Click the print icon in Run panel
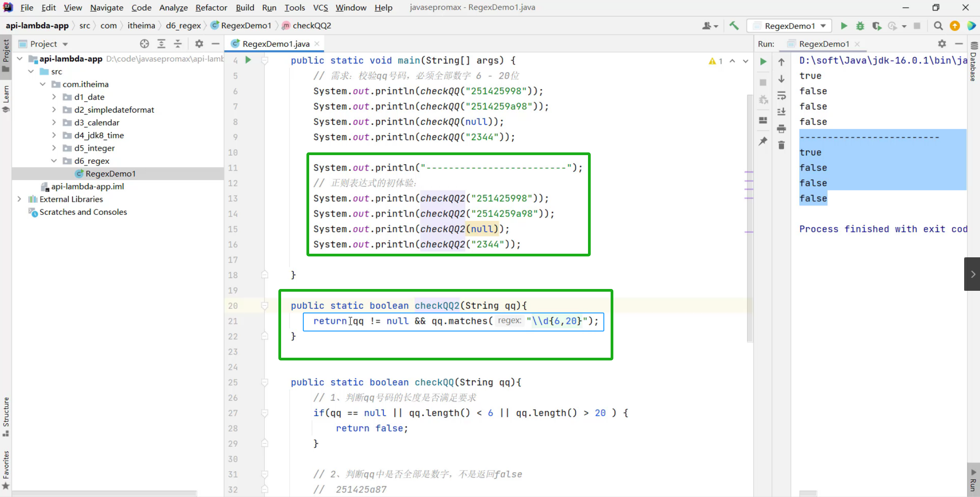Image resolution: width=980 pixels, height=497 pixels. pyautogui.click(x=781, y=129)
